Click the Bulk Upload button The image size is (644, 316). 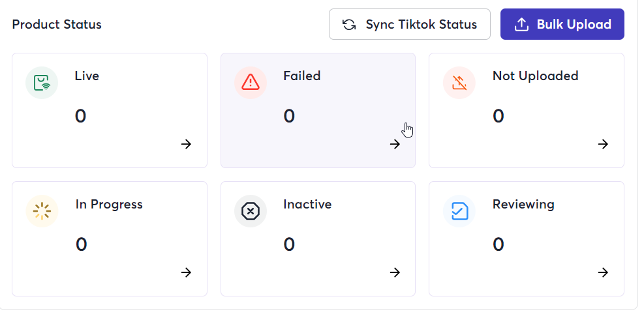[562, 24]
